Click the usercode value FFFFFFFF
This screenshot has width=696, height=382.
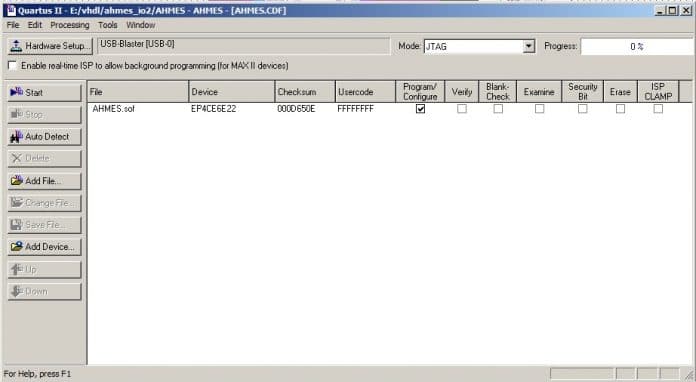tap(356, 109)
